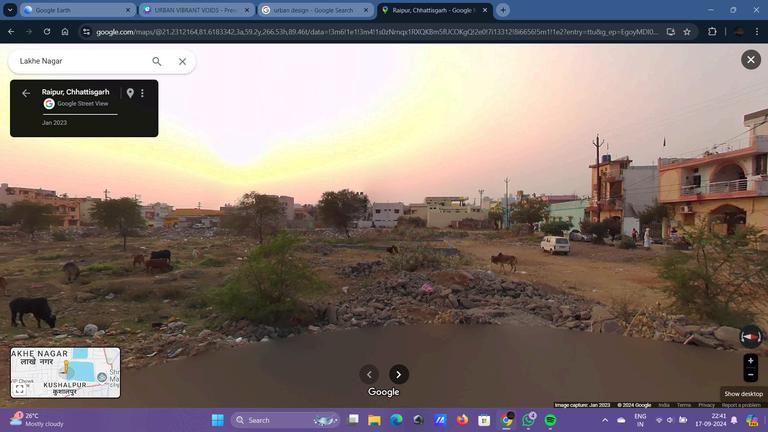Click the volume speaker tray icon
This screenshot has height=432, width=768.
point(670,420)
